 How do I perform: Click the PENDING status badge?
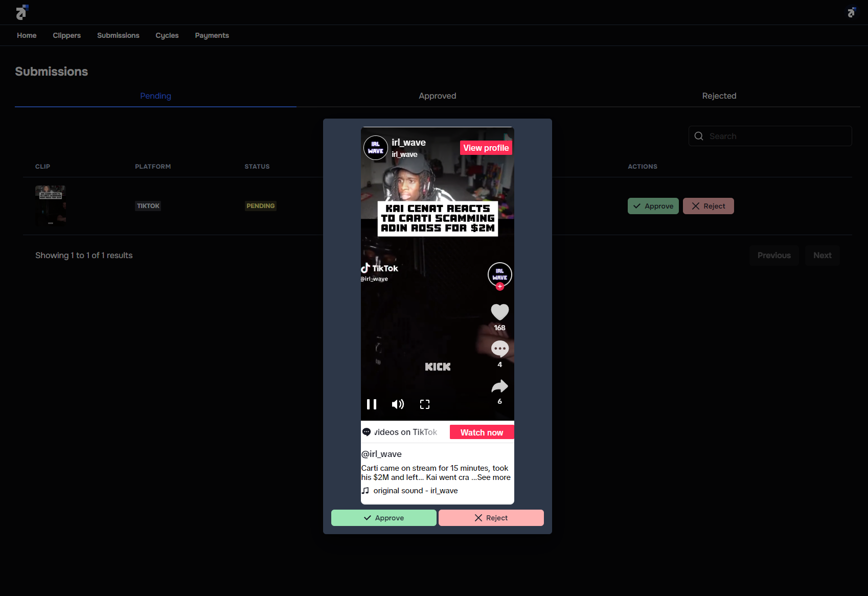tap(261, 206)
